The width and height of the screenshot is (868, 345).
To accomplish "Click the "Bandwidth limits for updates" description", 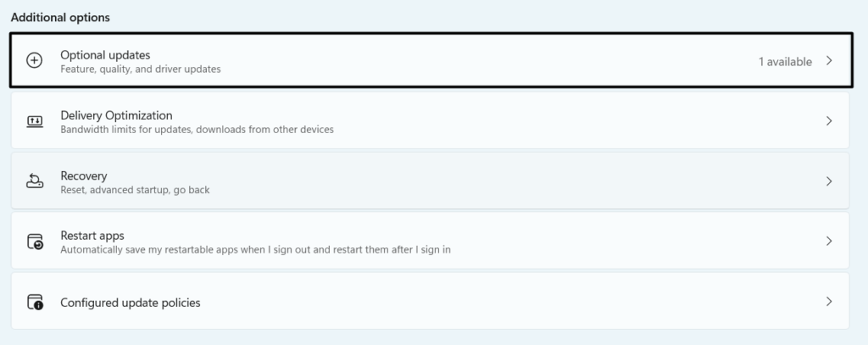I will 197,130.
